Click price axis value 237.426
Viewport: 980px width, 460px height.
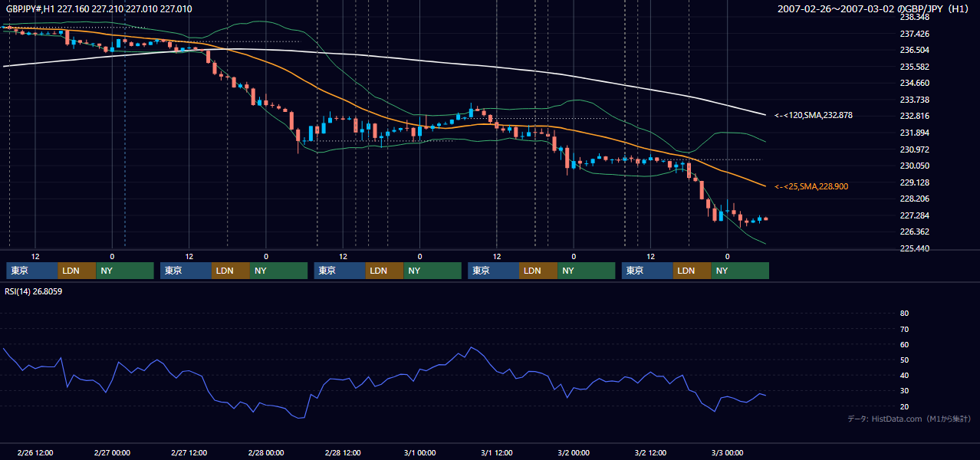click(914, 34)
